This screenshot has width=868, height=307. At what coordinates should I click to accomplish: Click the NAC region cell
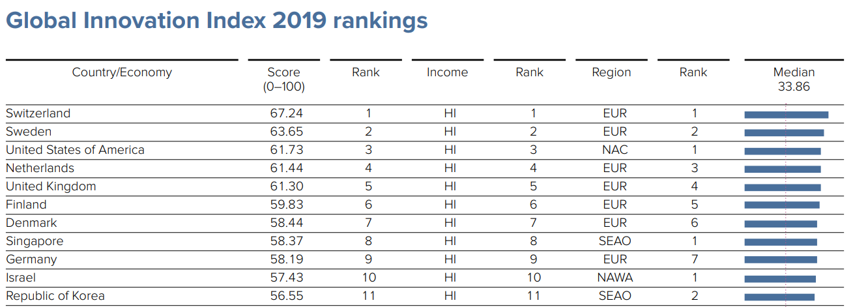(615, 150)
